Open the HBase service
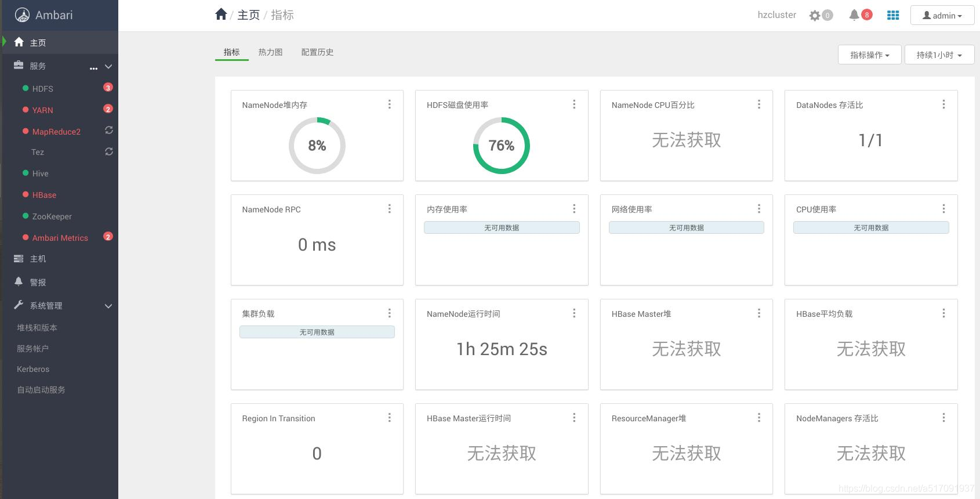This screenshot has height=499, width=980. 44,195
